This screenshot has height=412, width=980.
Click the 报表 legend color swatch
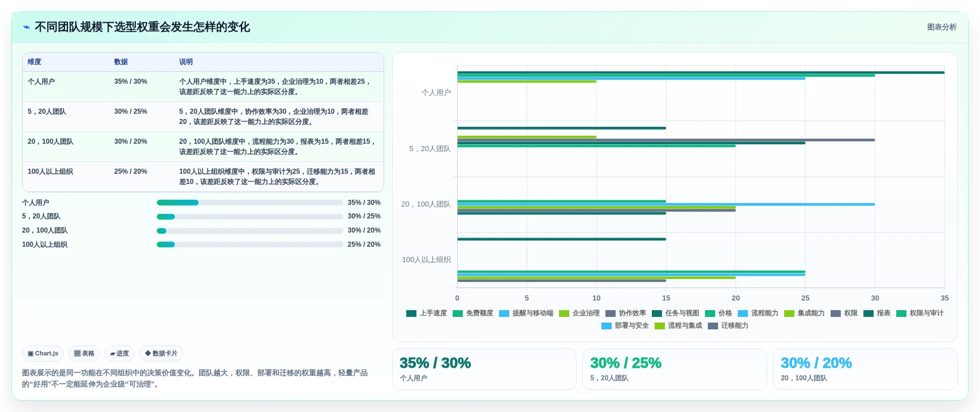coord(869,314)
